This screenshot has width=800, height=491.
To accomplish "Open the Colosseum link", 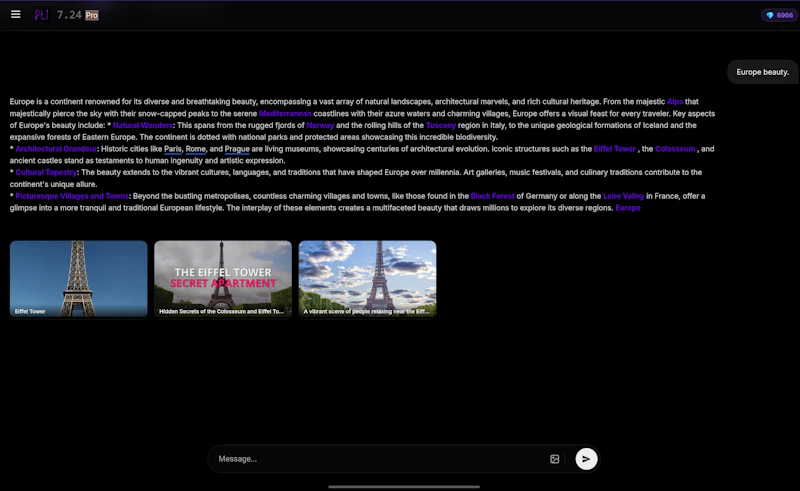I will point(675,149).
